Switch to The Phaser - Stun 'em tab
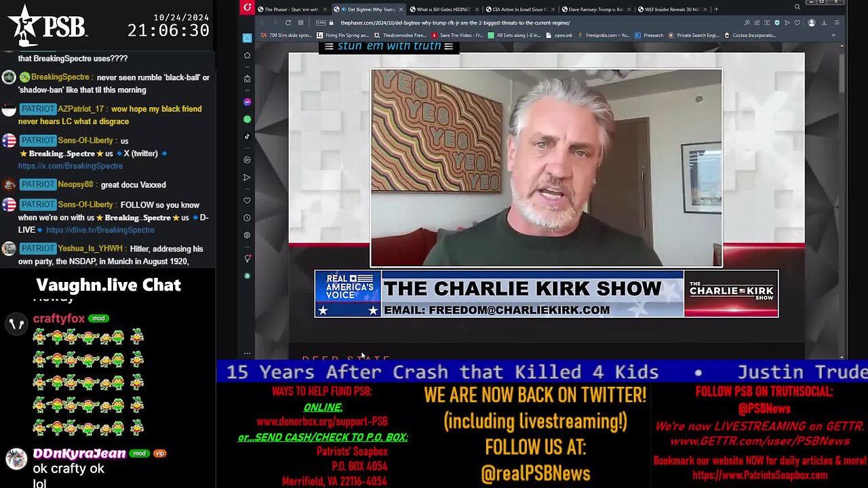The width and height of the screenshot is (868, 488). click(x=292, y=9)
